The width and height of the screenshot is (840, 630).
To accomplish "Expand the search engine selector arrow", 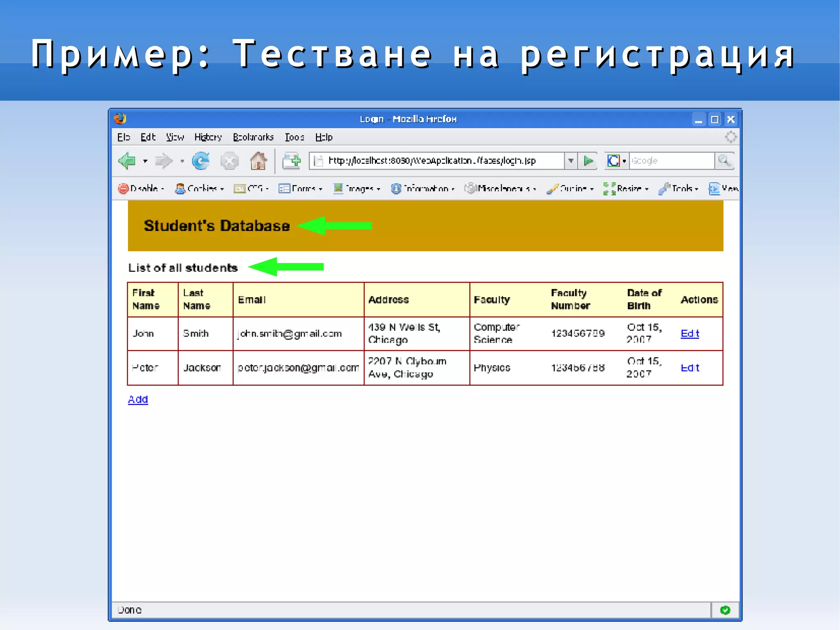I will [624, 161].
